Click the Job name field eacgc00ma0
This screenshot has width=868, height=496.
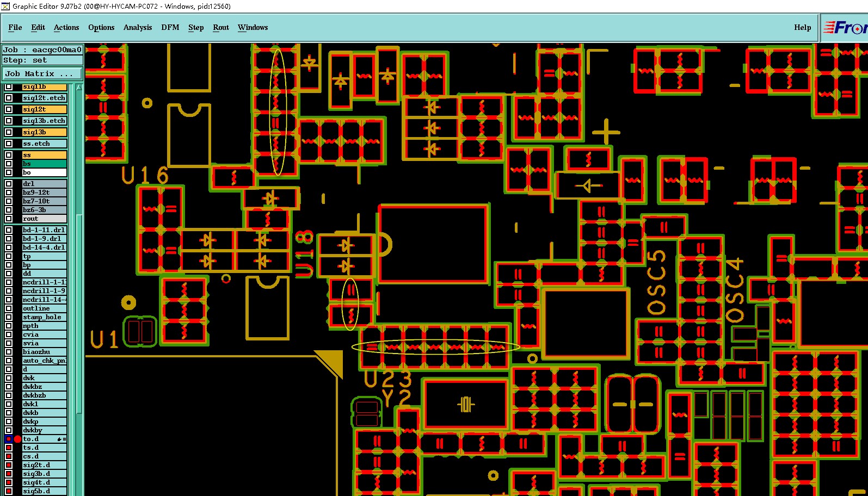point(43,49)
